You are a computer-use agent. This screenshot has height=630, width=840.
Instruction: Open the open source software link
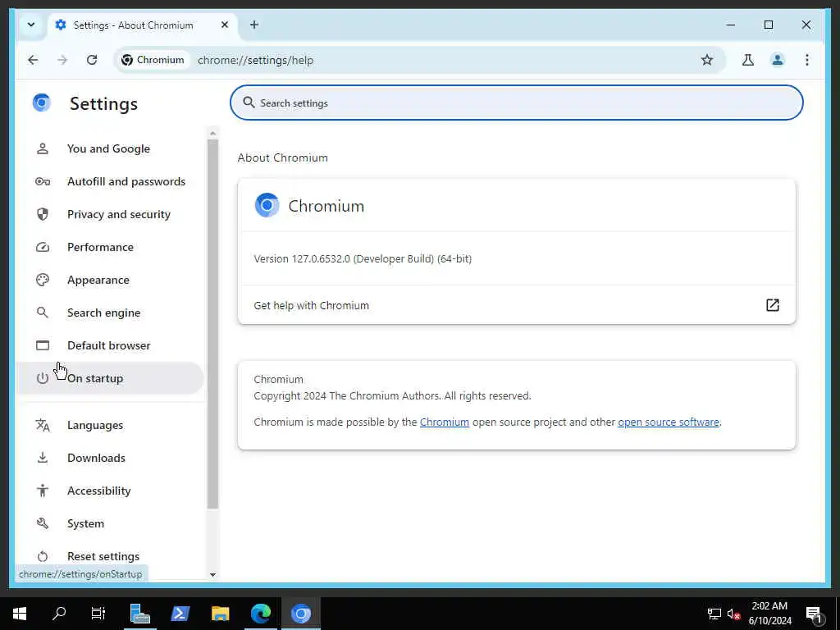click(668, 422)
